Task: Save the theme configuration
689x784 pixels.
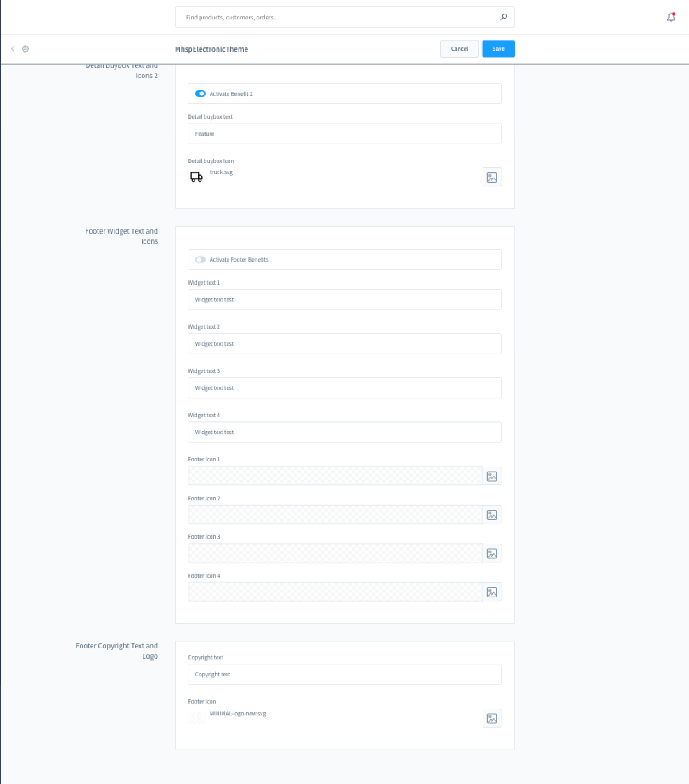Action: [x=498, y=49]
